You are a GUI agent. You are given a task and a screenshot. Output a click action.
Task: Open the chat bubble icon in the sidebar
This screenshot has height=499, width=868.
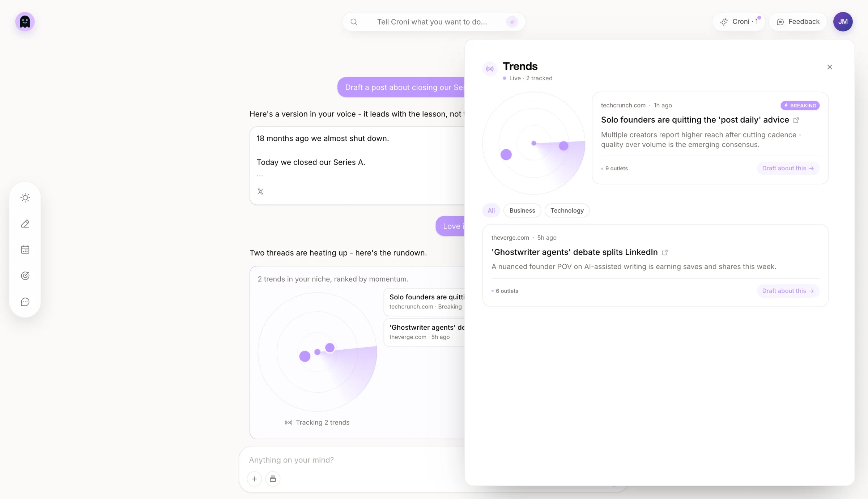click(x=25, y=302)
